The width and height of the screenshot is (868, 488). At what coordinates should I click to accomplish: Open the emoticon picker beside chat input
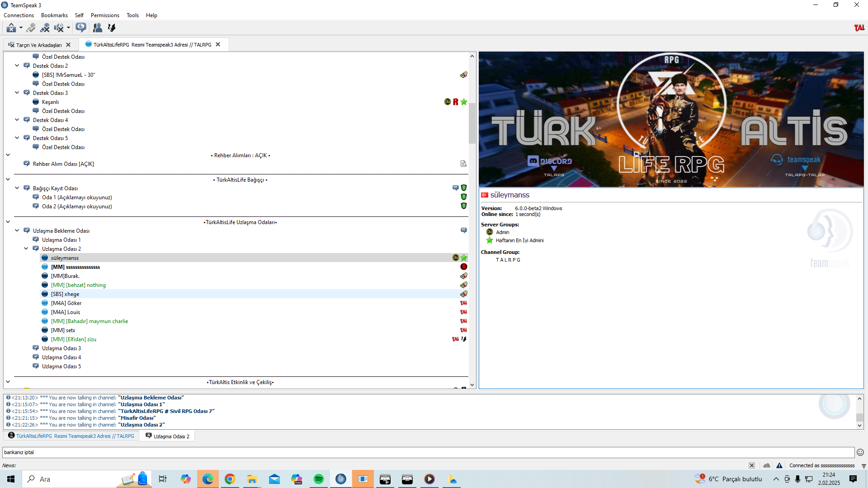tap(860, 452)
